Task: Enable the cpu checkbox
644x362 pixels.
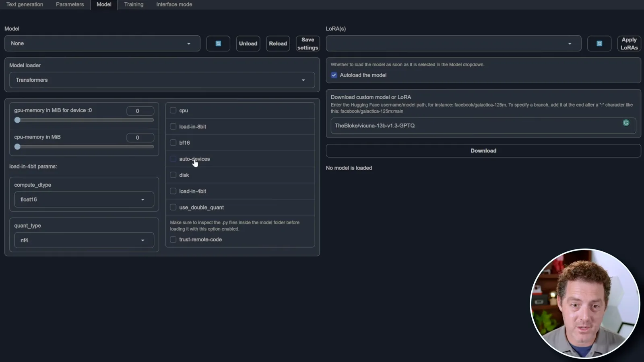Action: click(173, 110)
